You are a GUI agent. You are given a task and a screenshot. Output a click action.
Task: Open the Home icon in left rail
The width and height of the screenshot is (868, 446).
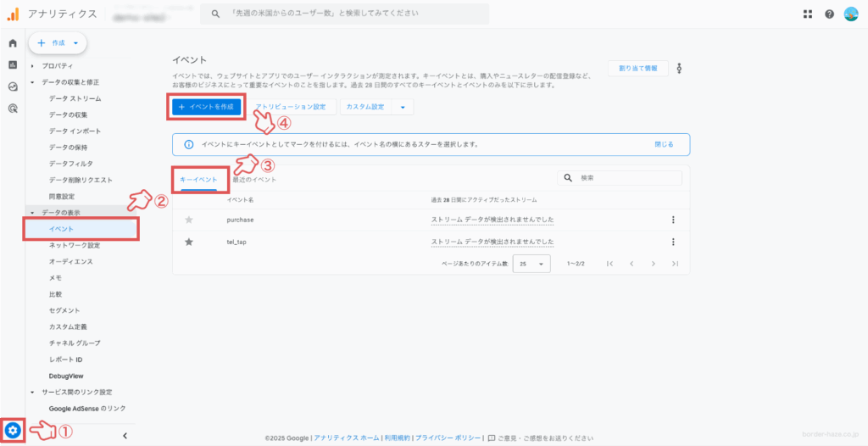13,43
